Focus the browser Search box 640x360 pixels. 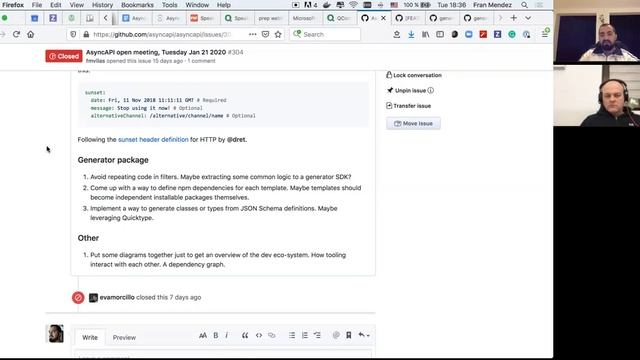(x=325, y=34)
